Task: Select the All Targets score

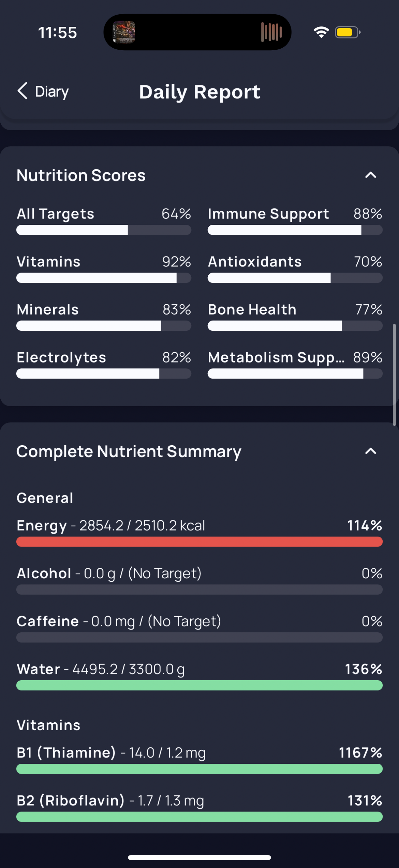Action: click(x=104, y=220)
